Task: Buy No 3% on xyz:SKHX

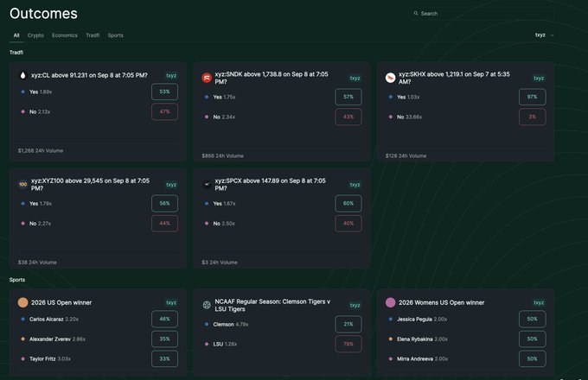Action: coord(532,117)
